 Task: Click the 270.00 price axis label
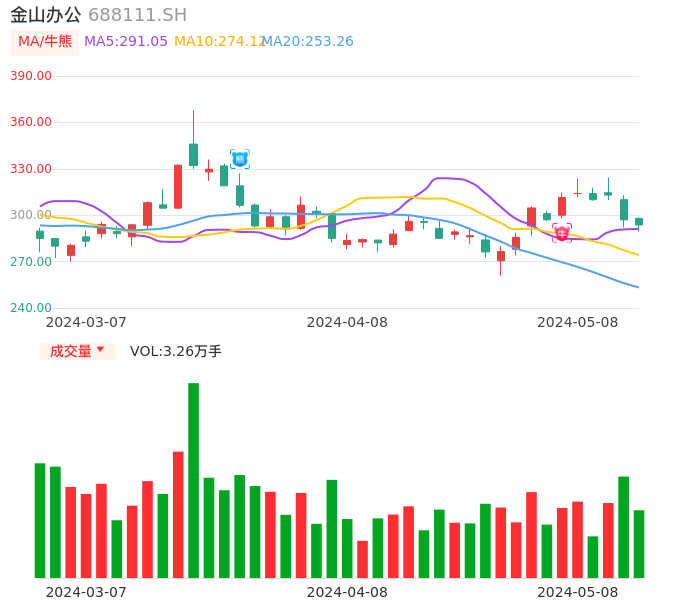[x=31, y=262]
